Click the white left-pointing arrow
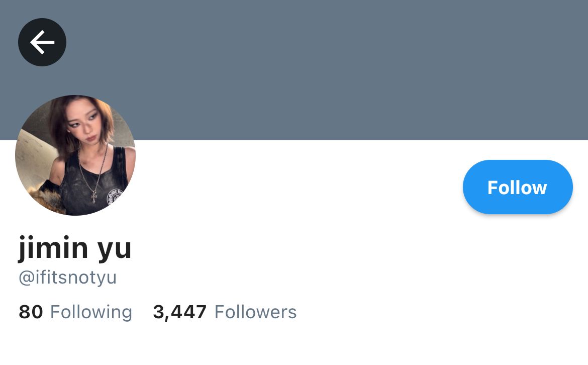588x365 pixels. pyautogui.click(x=42, y=42)
